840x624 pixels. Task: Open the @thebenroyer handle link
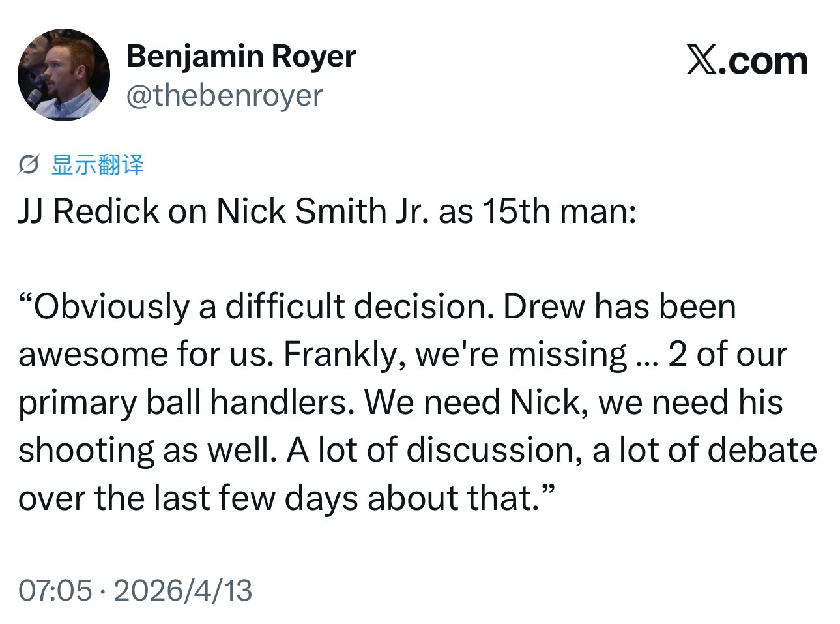point(224,96)
